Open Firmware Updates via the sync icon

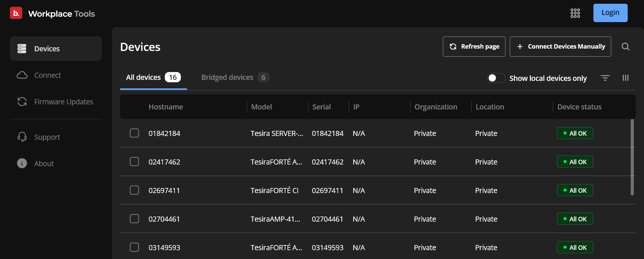point(22,102)
